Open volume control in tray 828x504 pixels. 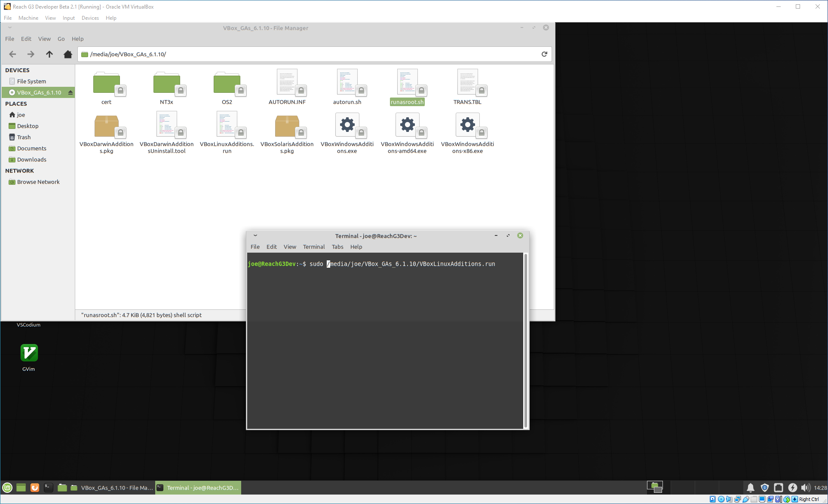(806, 488)
